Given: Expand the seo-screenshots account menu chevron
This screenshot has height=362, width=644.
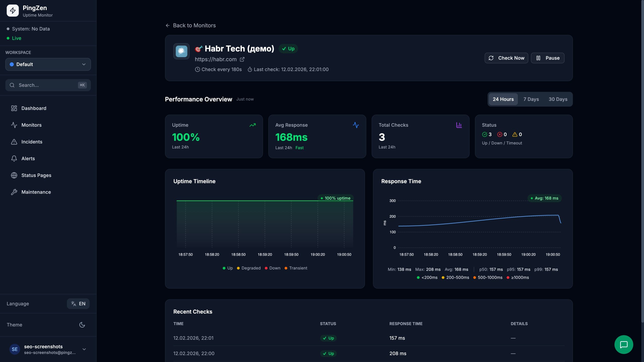Looking at the screenshot, I should [x=84, y=349].
